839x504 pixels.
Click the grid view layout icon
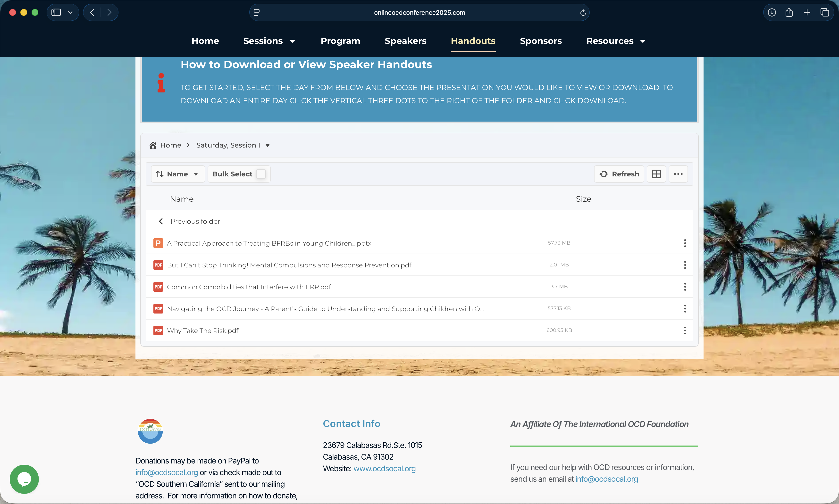pos(656,174)
